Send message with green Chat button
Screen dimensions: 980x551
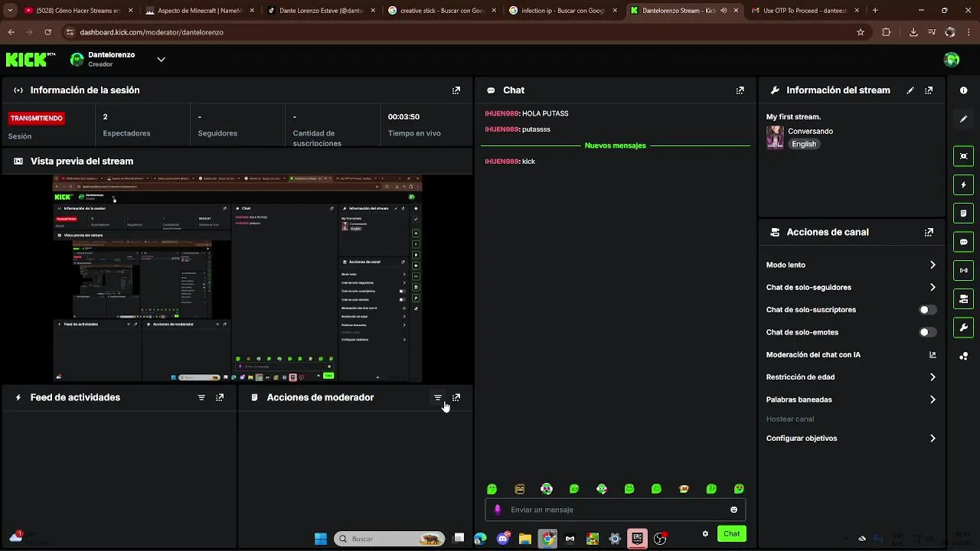[732, 534]
